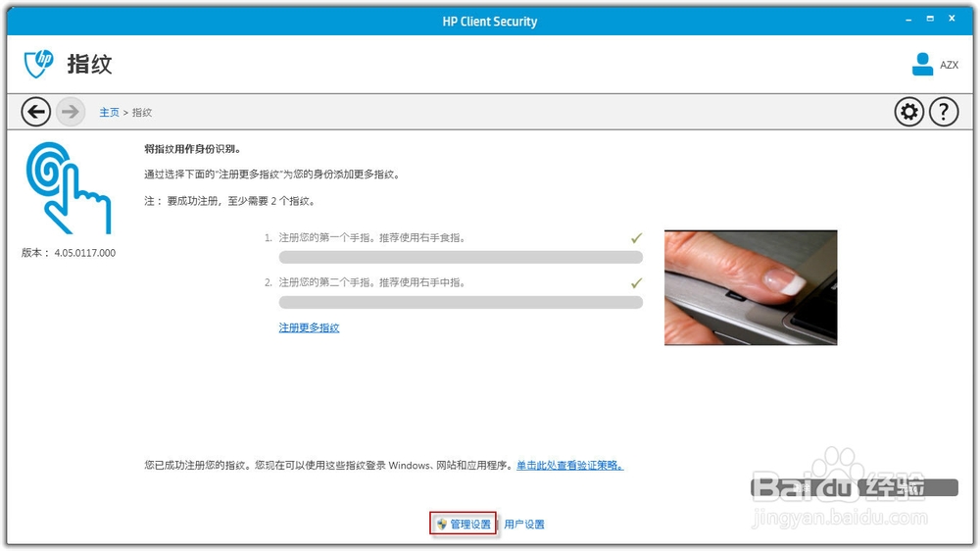Click the HP shield logo
The height and width of the screenshot is (551, 980).
38,64
